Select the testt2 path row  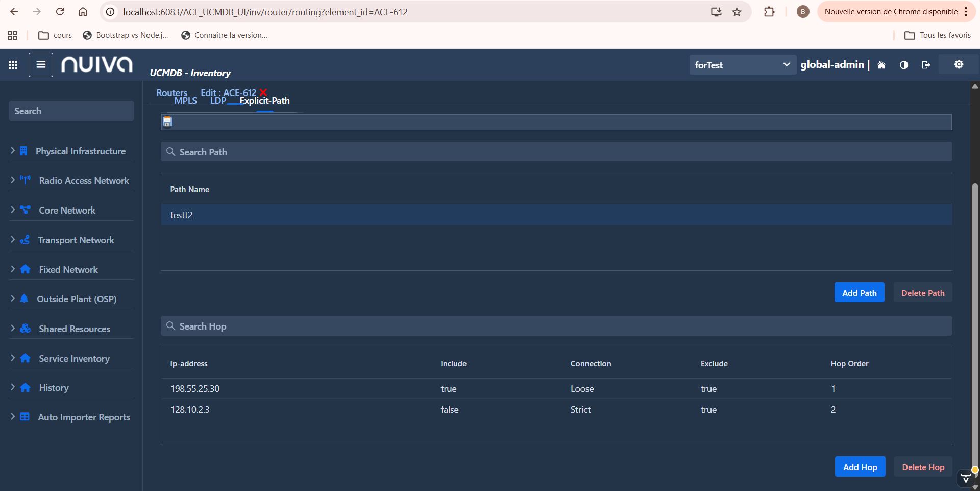(x=556, y=215)
